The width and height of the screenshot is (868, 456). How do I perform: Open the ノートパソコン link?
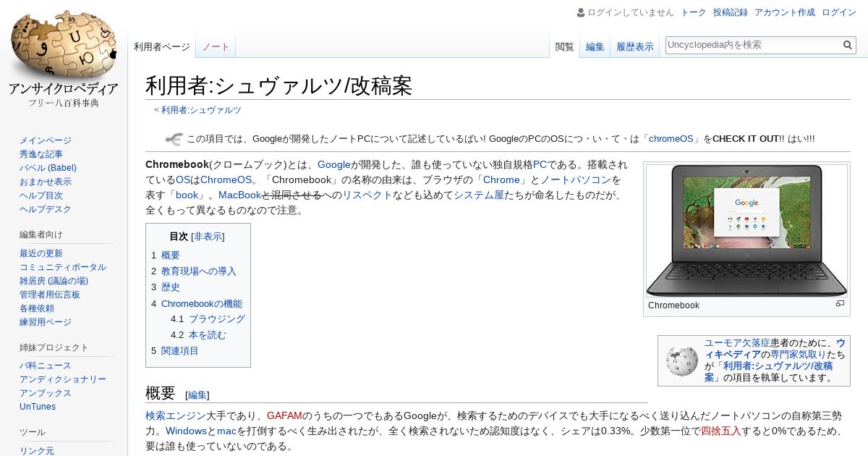tap(576, 180)
